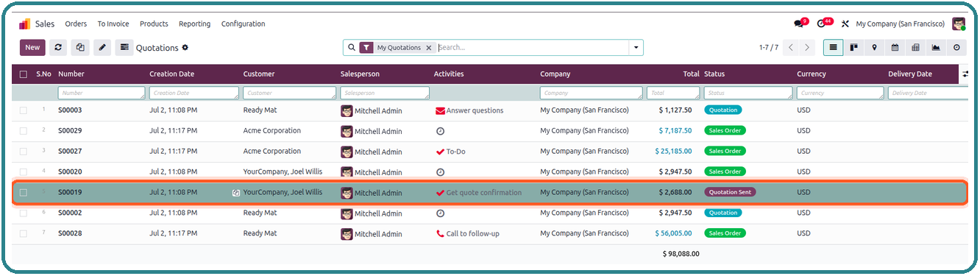Viewport: 980px width, 276px height.
Task: Remove the My Quotations filter with X
Action: point(429,47)
